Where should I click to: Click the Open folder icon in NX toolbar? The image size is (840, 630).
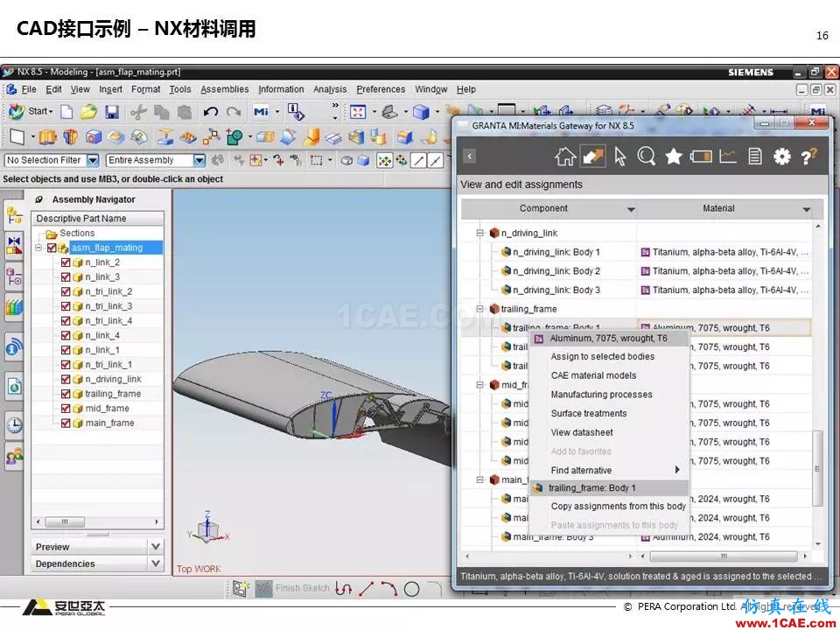[89, 112]
